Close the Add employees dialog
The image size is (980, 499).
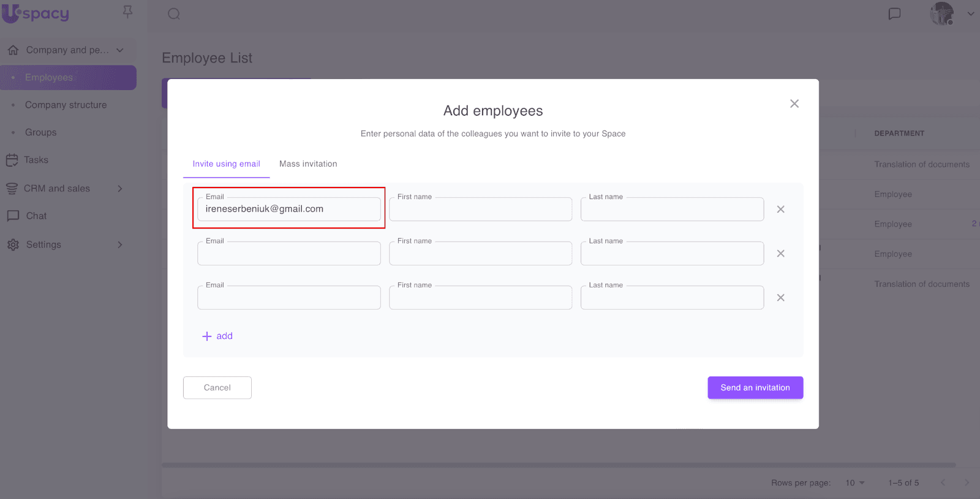point(794,104)
